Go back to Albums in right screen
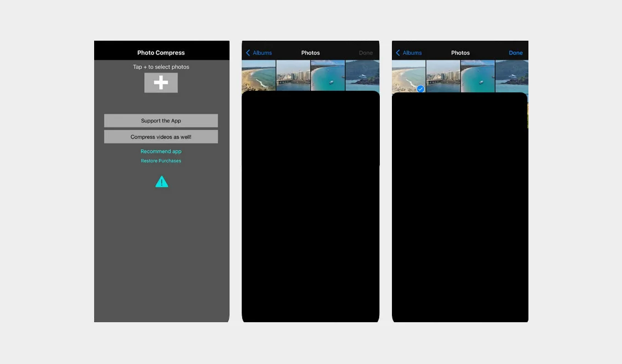 point(408,53)
